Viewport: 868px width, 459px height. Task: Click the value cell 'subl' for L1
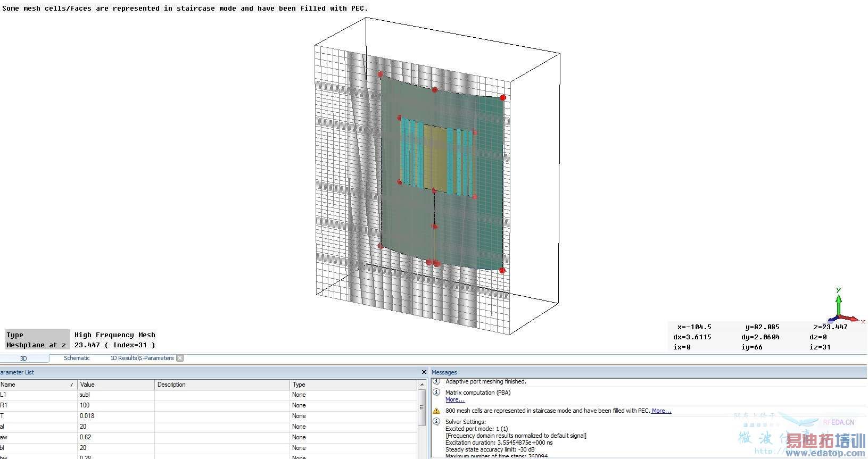(x=116, y=395)
